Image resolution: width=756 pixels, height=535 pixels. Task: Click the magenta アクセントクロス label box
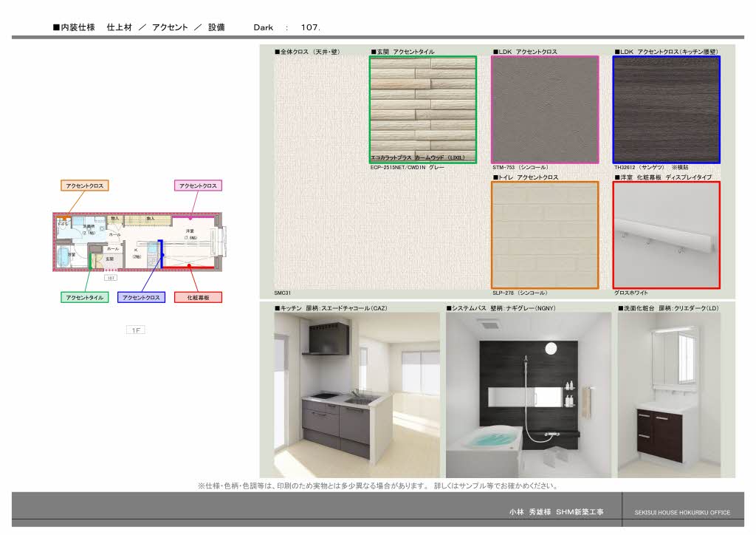[198, 185]
